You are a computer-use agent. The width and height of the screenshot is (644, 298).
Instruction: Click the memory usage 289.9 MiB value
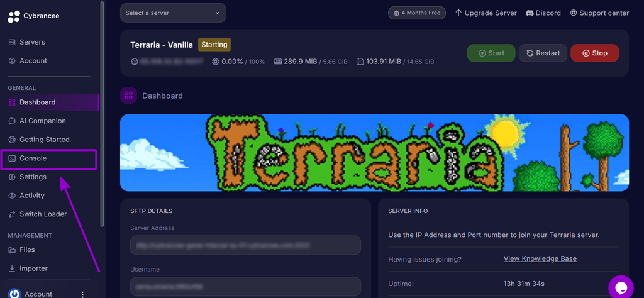point(300,62)
